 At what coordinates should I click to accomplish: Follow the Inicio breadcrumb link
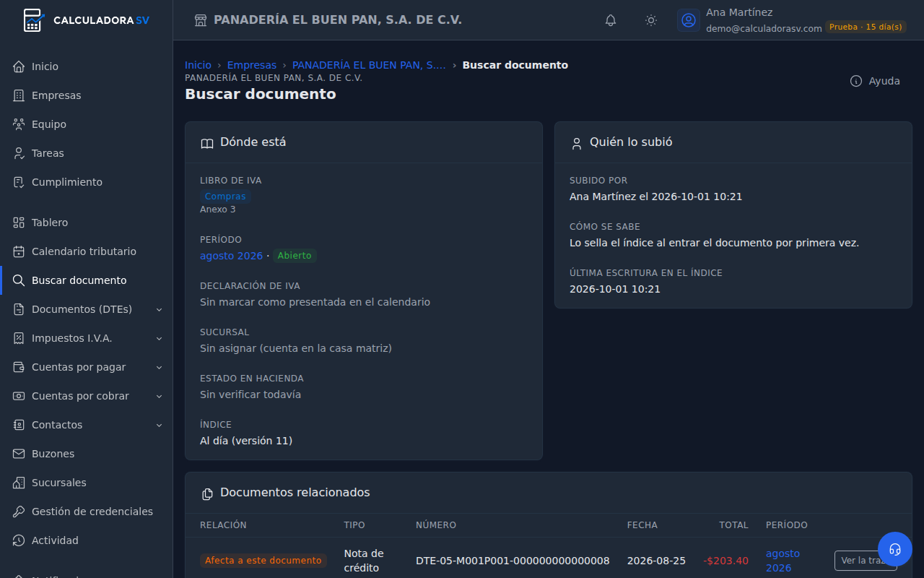point(198,65)
